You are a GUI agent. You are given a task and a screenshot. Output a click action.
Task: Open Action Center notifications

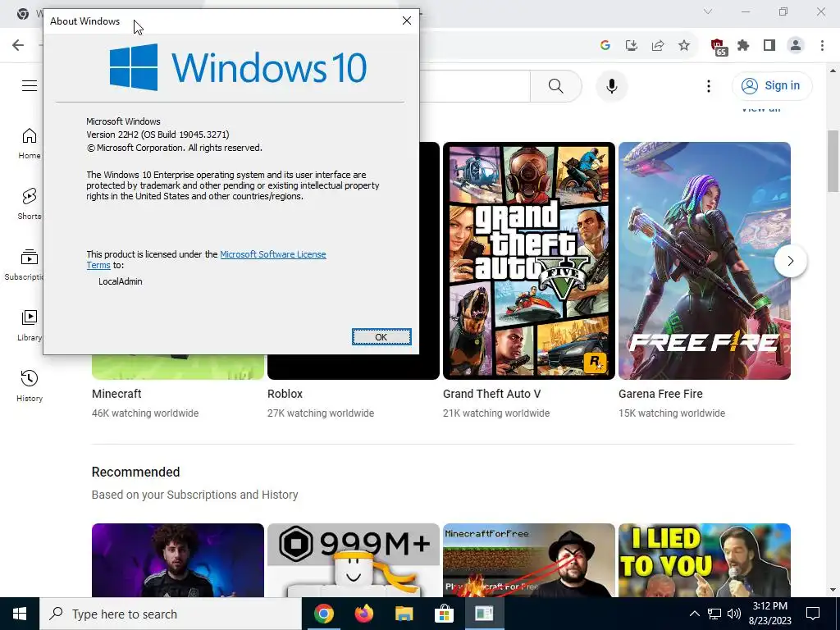coord(813,614)
